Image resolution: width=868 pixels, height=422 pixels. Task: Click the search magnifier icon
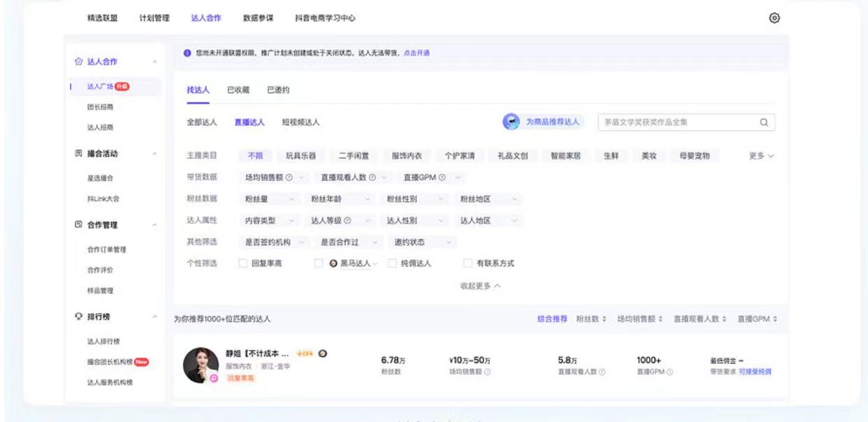click(x=764, y=122)
